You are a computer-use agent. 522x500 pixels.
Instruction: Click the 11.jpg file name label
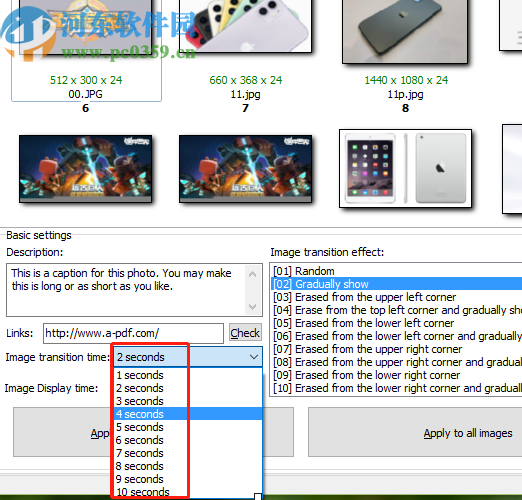245,94
